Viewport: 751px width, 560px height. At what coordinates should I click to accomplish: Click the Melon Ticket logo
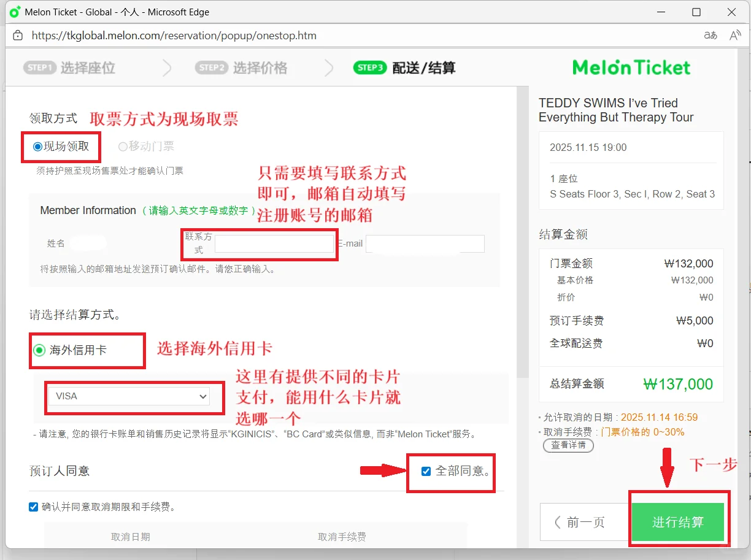(631, 67)
